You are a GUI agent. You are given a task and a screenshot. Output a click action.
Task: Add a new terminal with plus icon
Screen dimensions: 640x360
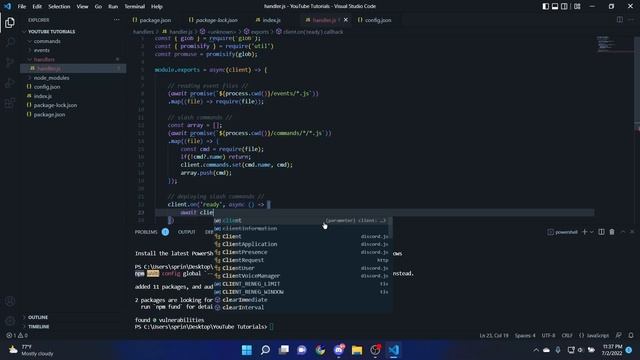584,232
